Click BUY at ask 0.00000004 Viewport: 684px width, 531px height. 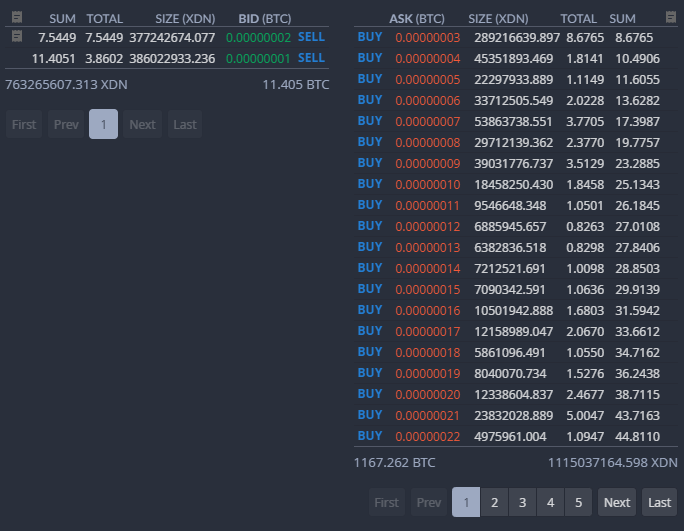click(x=370, y=58)
